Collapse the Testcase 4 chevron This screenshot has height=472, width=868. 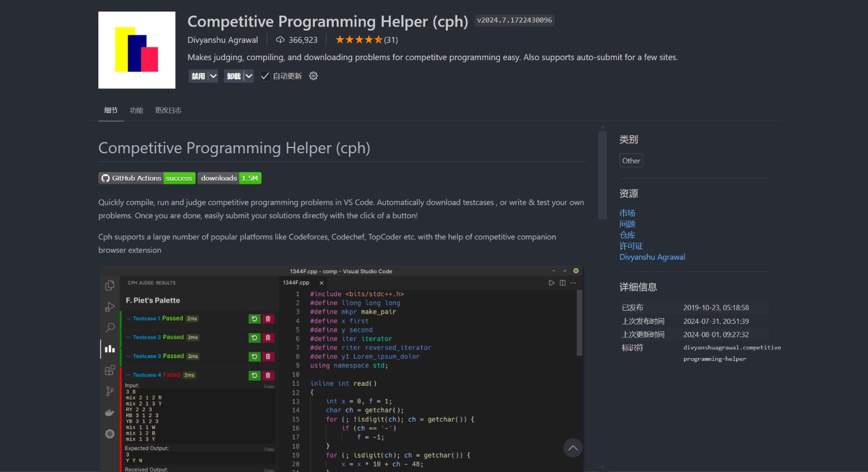point(128,375)
